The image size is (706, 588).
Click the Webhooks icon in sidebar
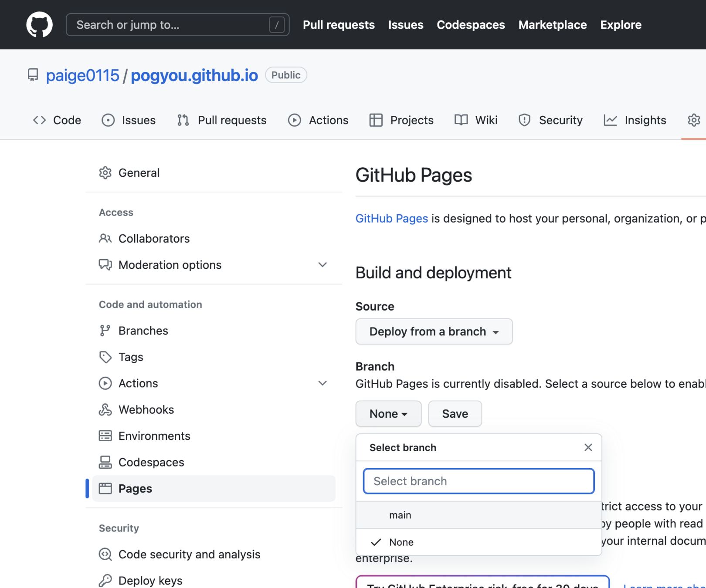coord(105,409)
